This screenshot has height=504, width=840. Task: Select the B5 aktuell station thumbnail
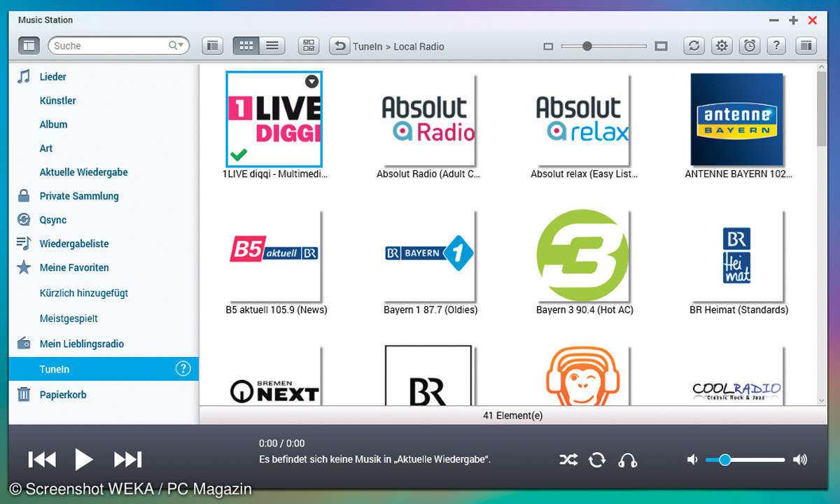tap(274, 255)
